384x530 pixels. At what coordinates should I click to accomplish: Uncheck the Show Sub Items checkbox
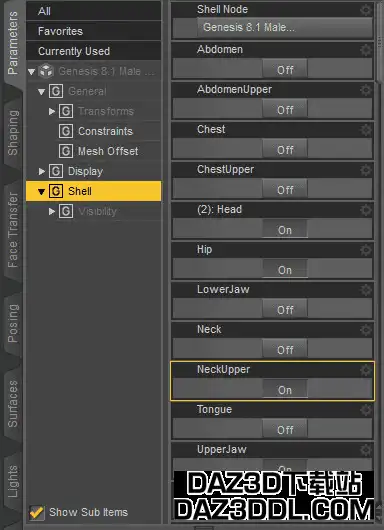(x=37, y=512)
